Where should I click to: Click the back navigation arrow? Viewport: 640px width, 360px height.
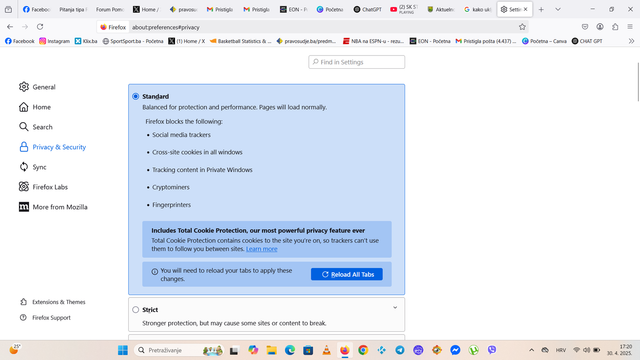tap(10, 27)
